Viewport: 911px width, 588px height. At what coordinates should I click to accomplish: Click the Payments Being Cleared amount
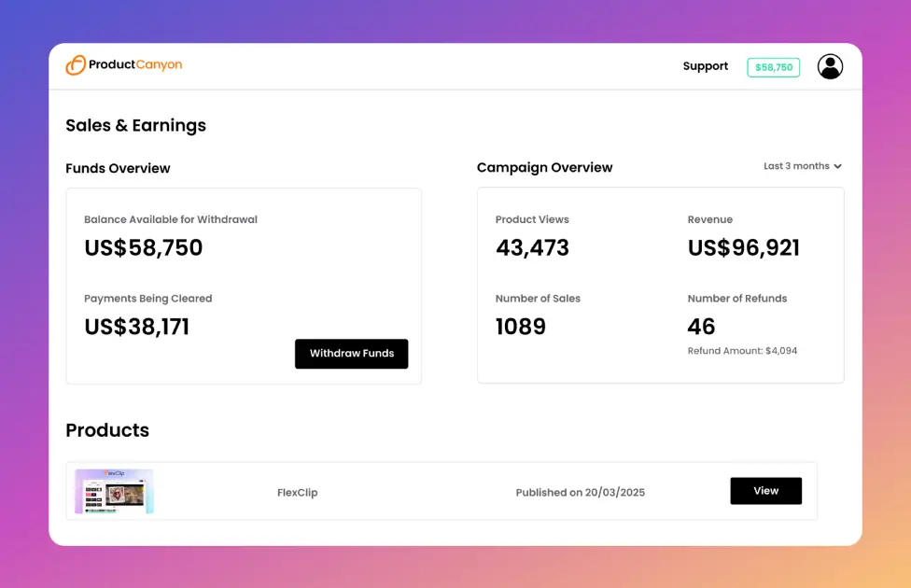(x=137, y=327)
